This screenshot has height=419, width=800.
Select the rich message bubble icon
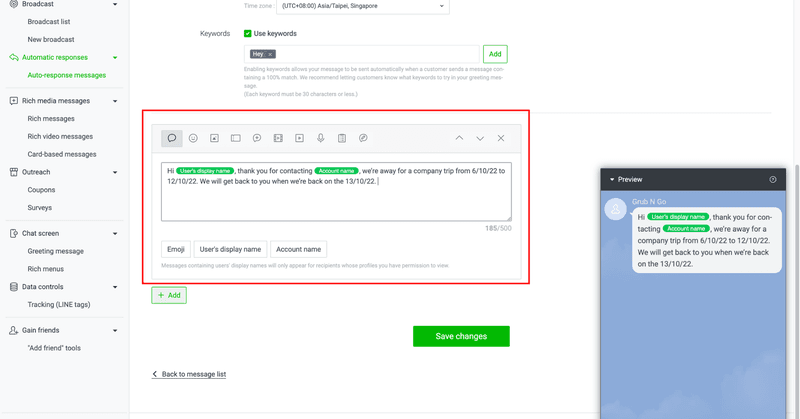pos(257,138)
